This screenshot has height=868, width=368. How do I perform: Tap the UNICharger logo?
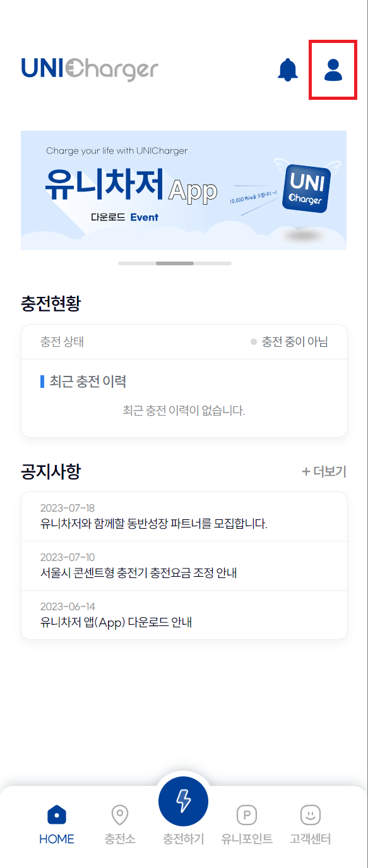(90, 69)
